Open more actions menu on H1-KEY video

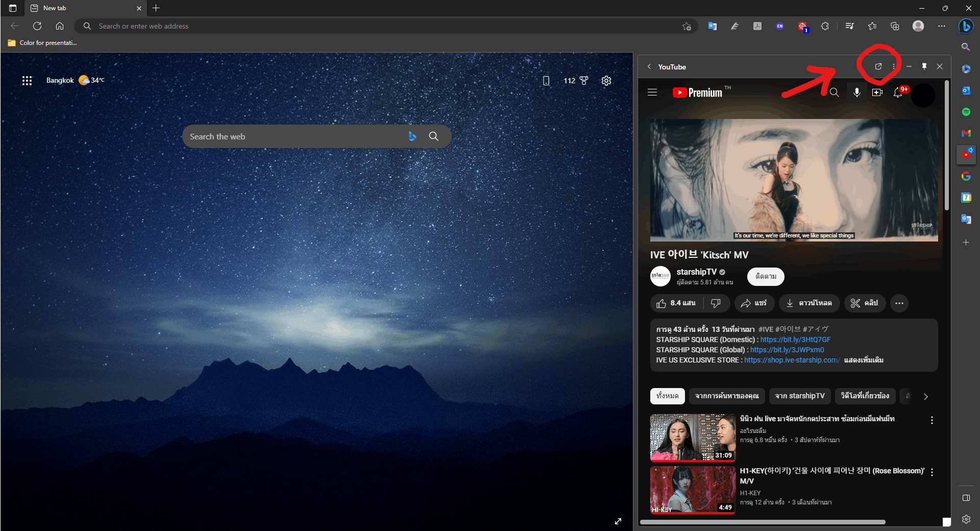932,472
